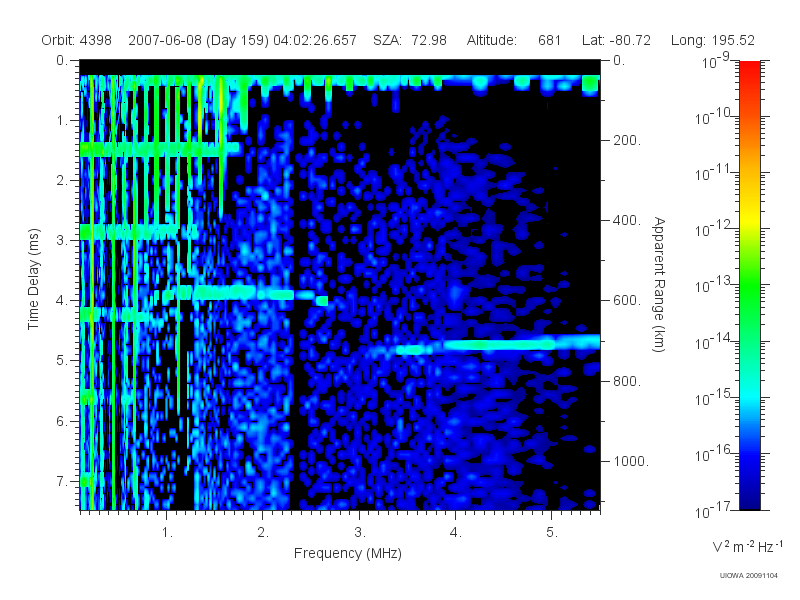Click the 'UIOWA 20091104' credit text
This screenshot has height=600, width=800.
click(748, 576)
